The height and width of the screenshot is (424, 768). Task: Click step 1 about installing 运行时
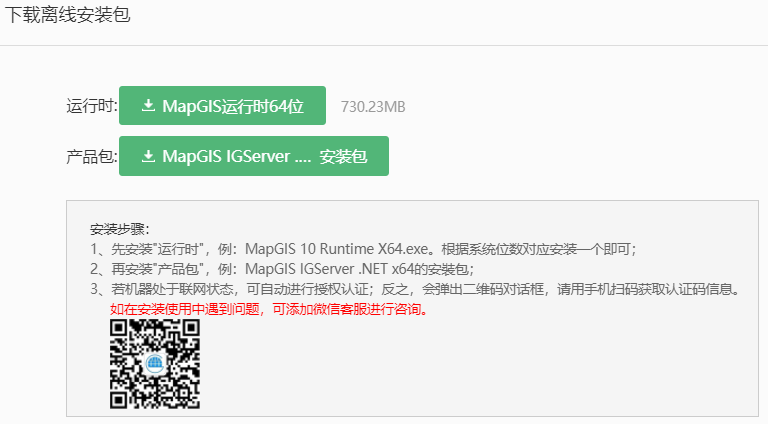click(x=363, y=249)
